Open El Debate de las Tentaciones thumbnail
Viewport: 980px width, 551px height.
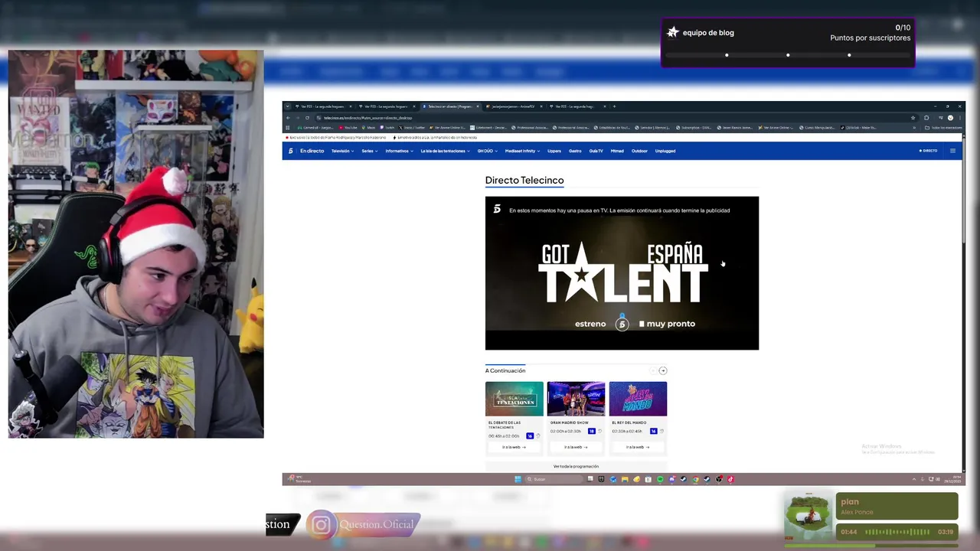(x=514, y=399)
